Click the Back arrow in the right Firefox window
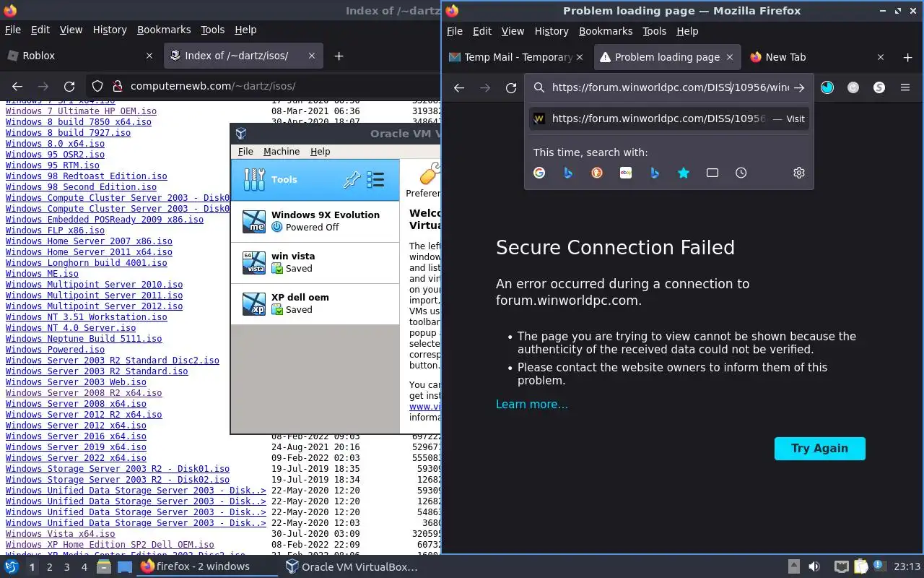 [459, 87]
